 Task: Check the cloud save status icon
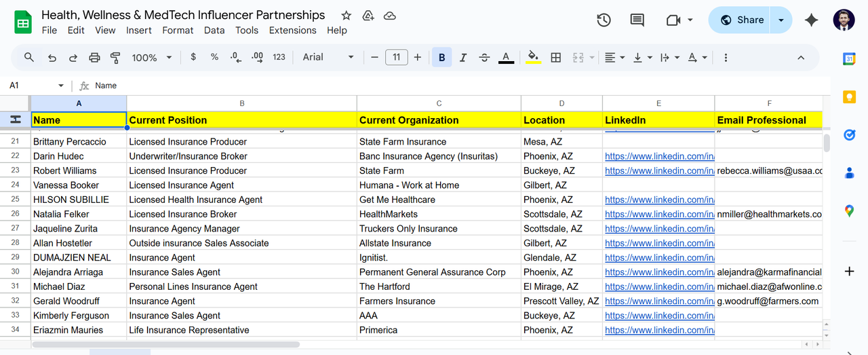click(389, 16)
